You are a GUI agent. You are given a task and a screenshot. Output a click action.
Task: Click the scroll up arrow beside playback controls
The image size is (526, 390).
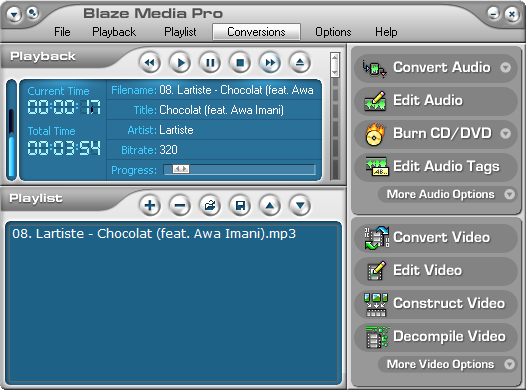click(334, 58)
